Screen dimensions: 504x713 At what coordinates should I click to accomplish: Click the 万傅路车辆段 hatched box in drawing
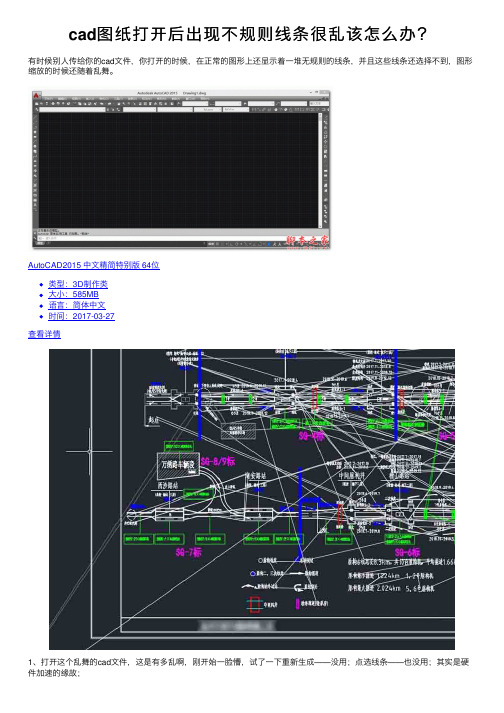coord(178,465)
